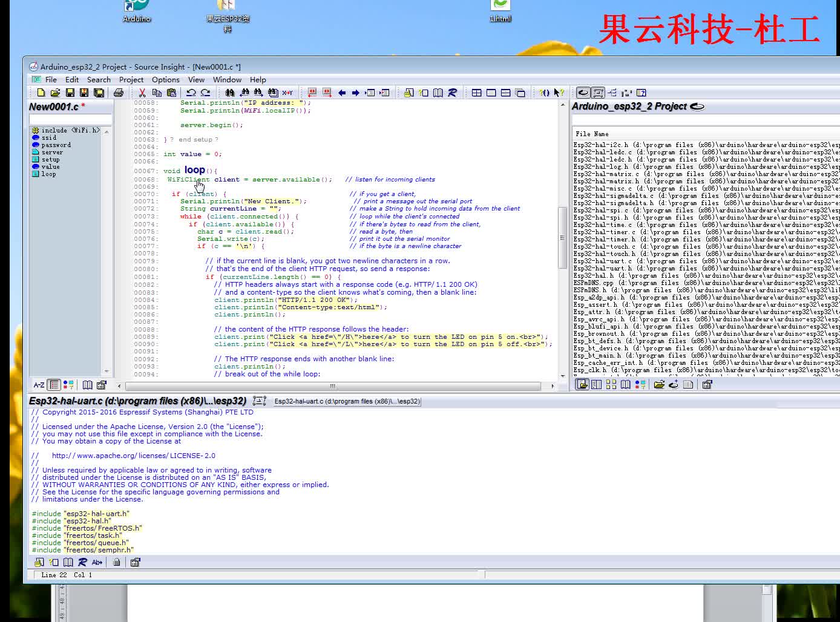Select 'password' symbol in the list
Screen dimensions: 840x622
56,145
